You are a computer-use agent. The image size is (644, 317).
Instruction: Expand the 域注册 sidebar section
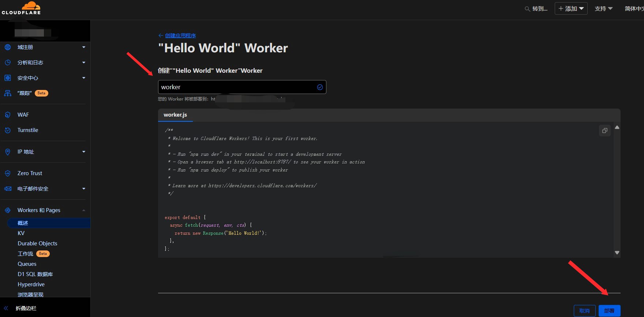point(84,47)
